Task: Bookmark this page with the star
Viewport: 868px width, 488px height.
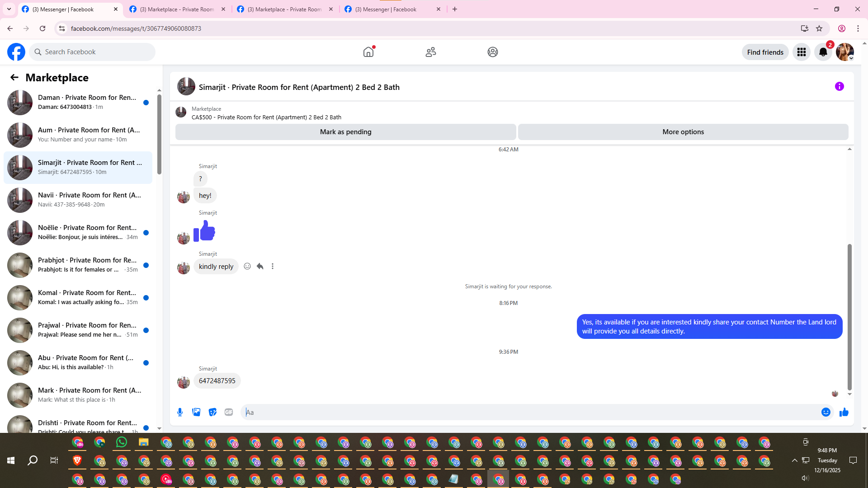Action: (x=819, y=28)
